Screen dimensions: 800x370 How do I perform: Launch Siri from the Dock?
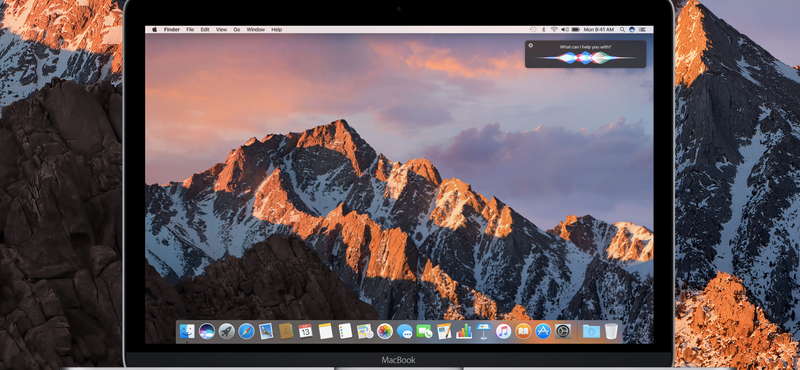pos(207,331)
